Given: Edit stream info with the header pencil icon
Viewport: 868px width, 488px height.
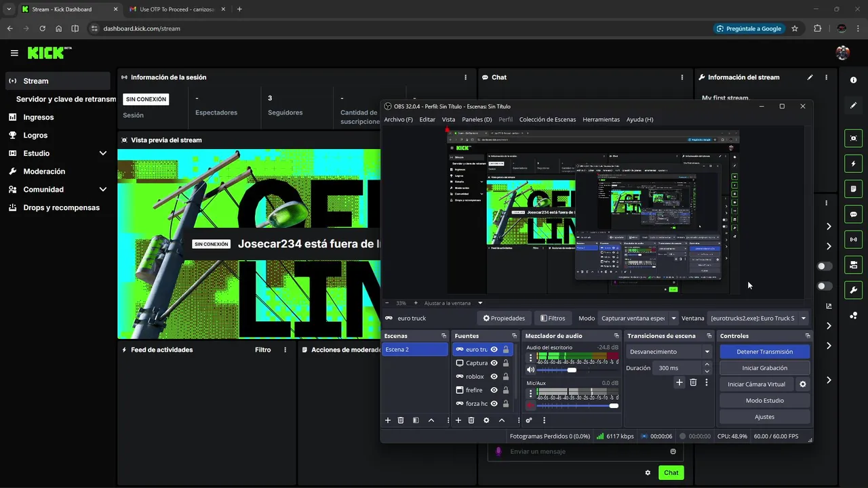Looking at the screenshot, I should click(810, 77).
